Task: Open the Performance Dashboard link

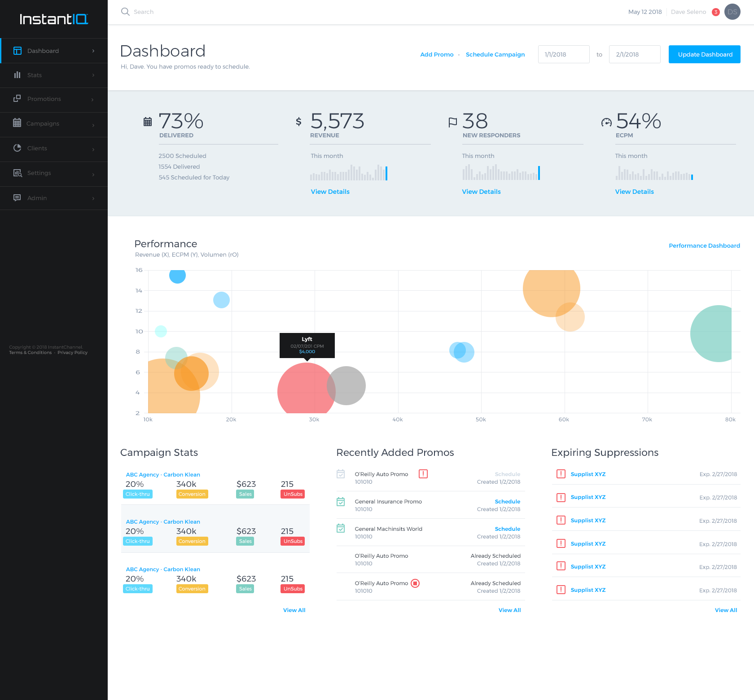Action: 704,245
